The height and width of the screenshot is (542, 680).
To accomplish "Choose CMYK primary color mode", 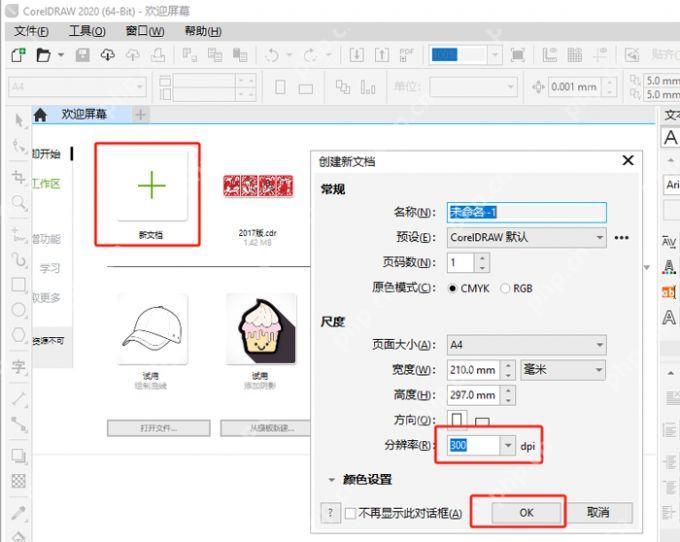I will tap(452, 288).
